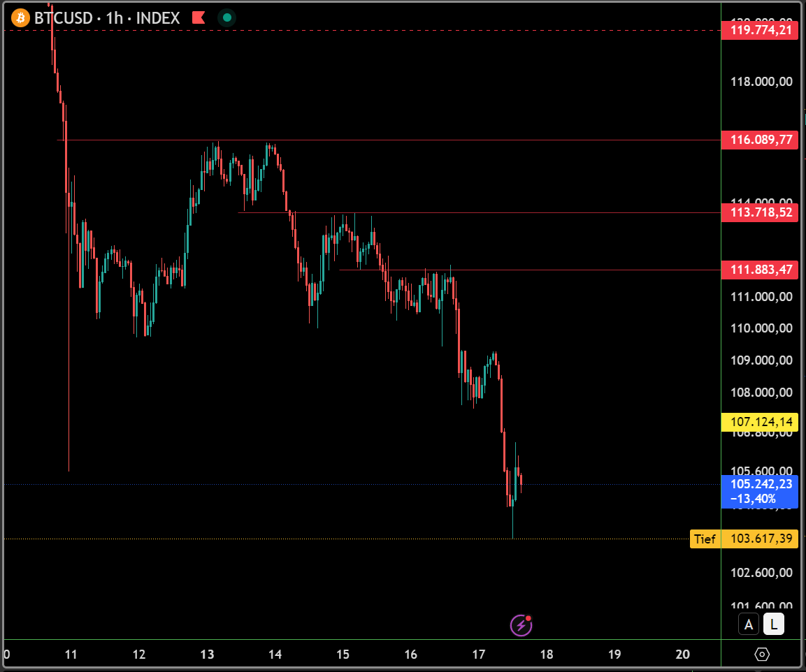
Task: Click the Tief 103.617,39 low label
Action: 744,539
